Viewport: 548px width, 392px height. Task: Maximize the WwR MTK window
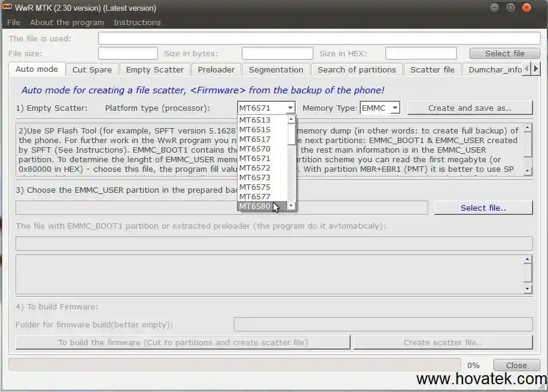(510, 7)
